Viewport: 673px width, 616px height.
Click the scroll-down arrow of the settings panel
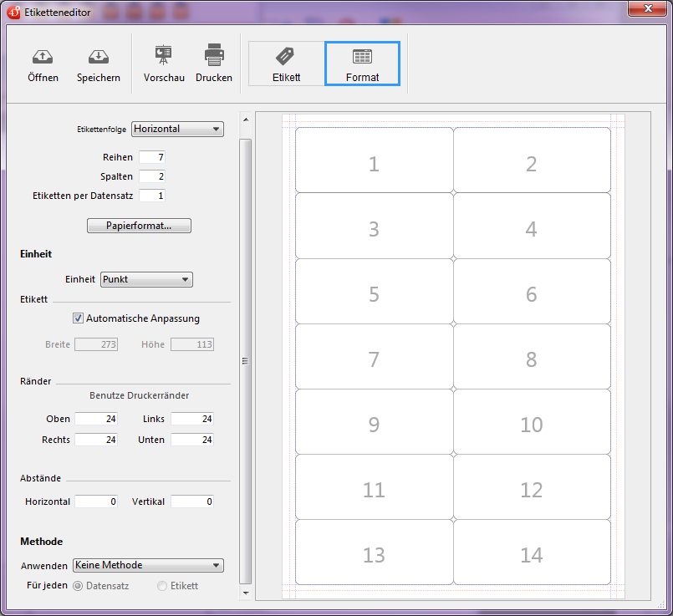(245, 593)
